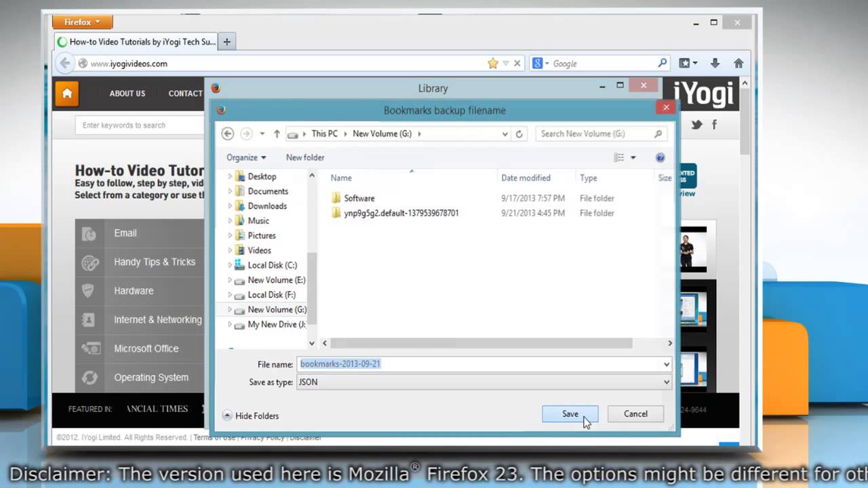Click the Cancel button
This screenshot has height=488, width=868.
tap(635, 413)
